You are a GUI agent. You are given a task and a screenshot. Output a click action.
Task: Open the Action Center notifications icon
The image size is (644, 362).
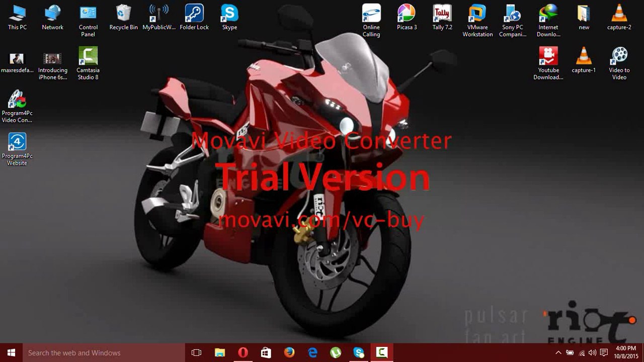point(604,353)
